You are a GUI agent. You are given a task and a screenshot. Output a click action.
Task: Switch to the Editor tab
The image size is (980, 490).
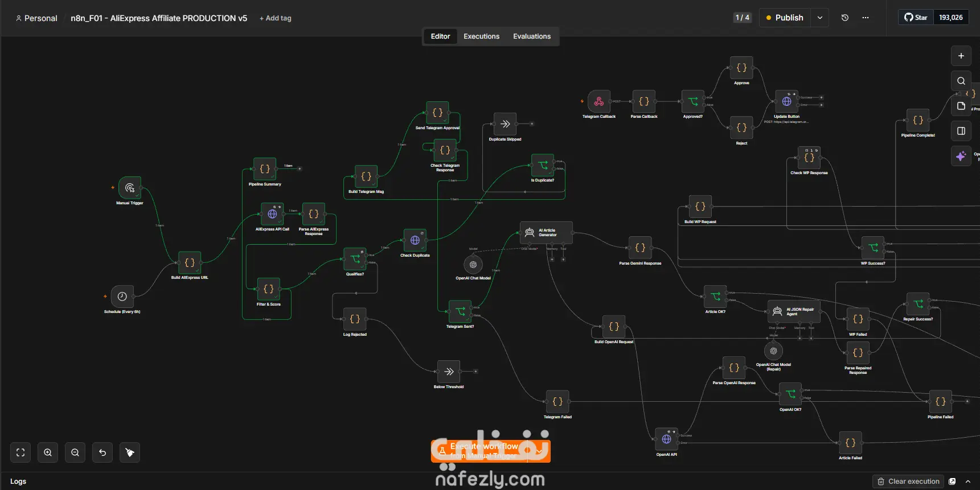(x=440, y=36)
